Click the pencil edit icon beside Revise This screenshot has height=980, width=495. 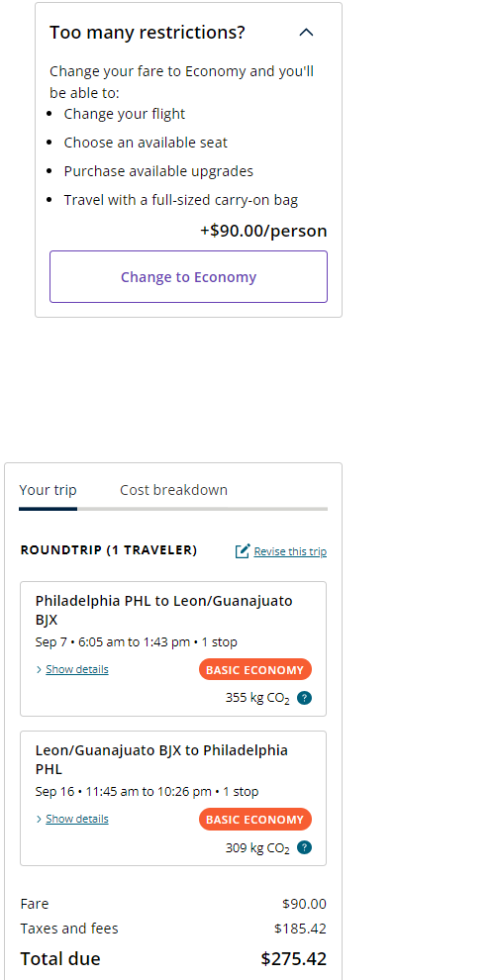243,551
